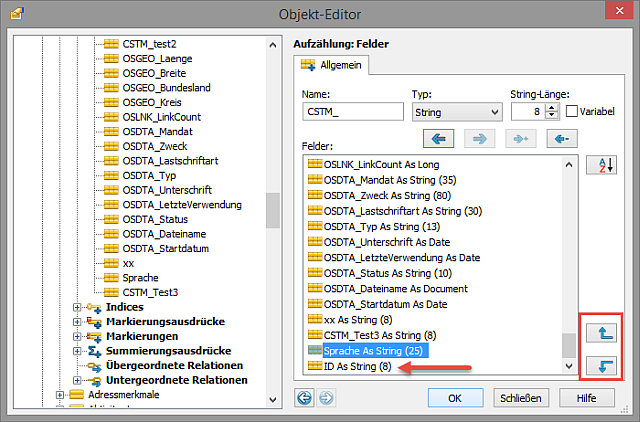Screen dimensions: 640x422
Task: Click Felder list scroll-up arrow
Action: click(x=569, y=165)
